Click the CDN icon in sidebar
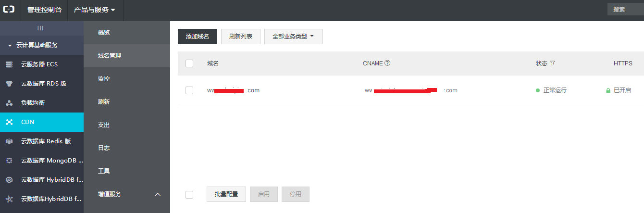The image size is (644, 213). point(9,122)
